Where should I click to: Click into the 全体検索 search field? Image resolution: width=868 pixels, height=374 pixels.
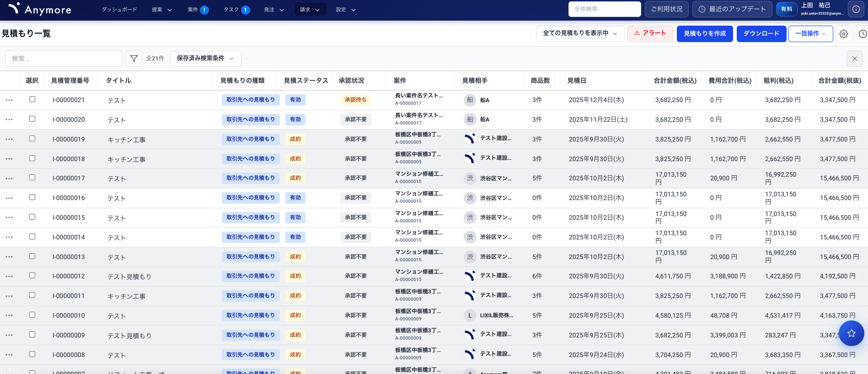click(604, 9)
